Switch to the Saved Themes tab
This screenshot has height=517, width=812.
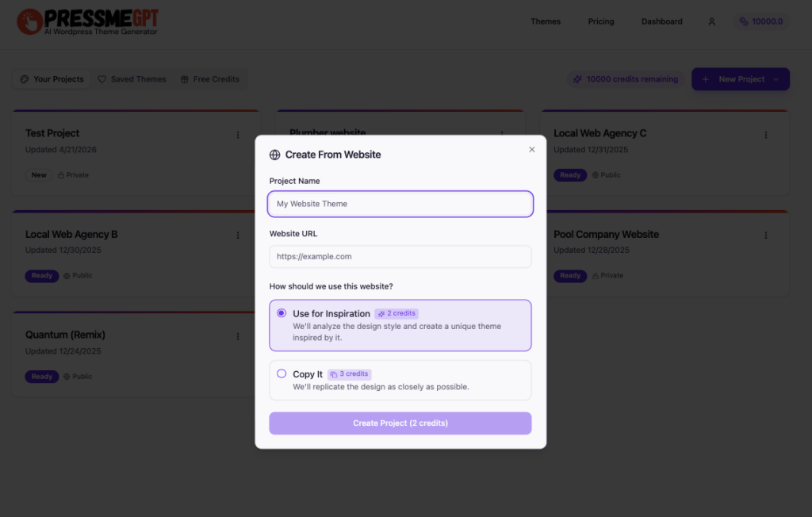[132, 79]
